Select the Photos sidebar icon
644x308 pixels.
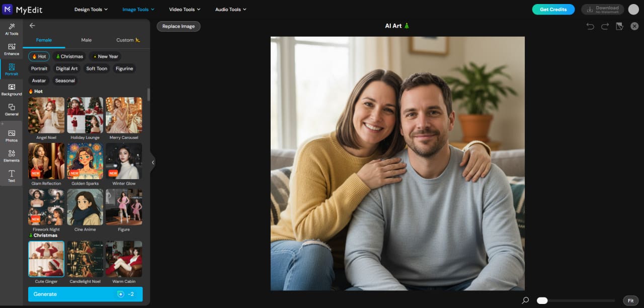11,136
